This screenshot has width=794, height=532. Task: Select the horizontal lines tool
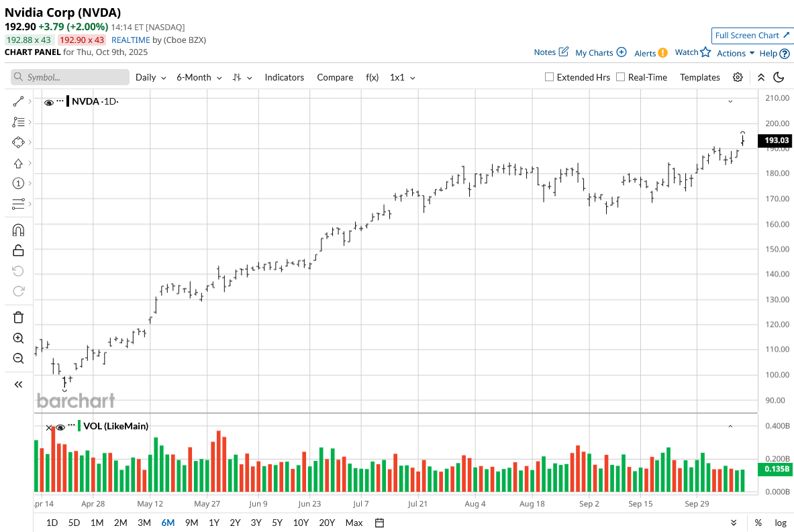coord(18,204)
